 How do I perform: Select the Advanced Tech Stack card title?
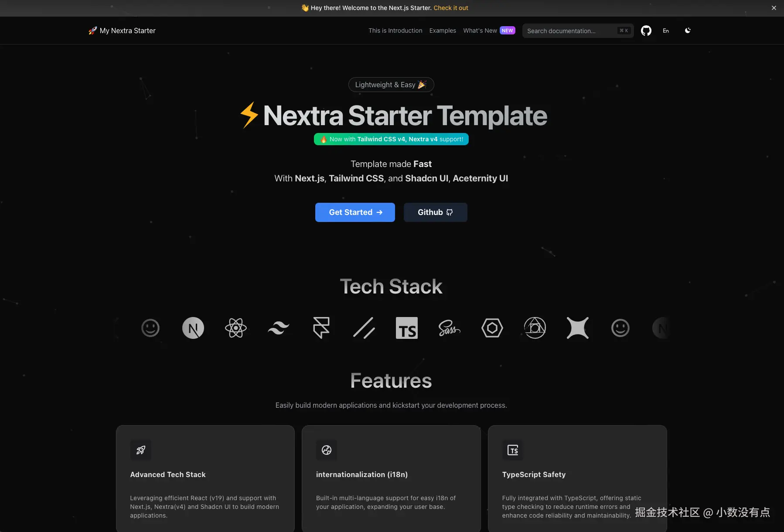168,474
